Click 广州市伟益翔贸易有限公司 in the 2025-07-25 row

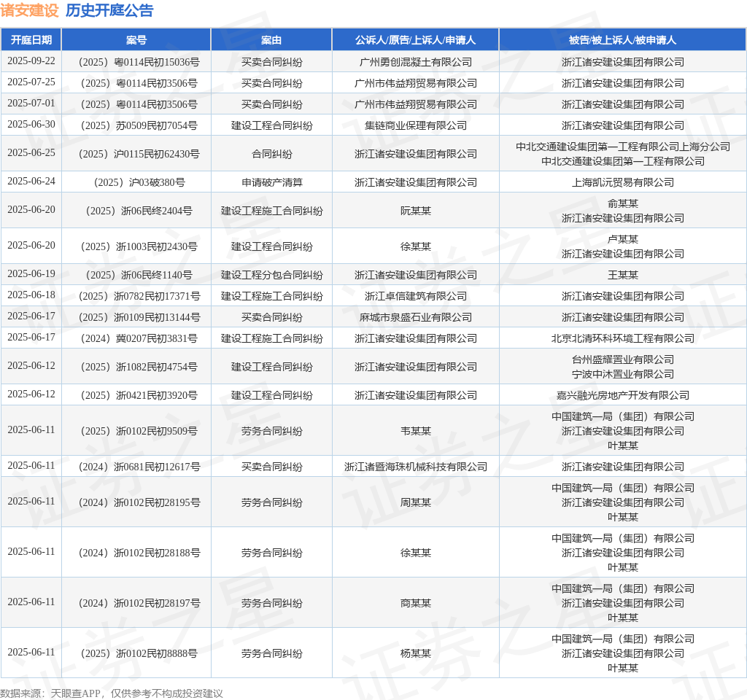pos(415,83)
